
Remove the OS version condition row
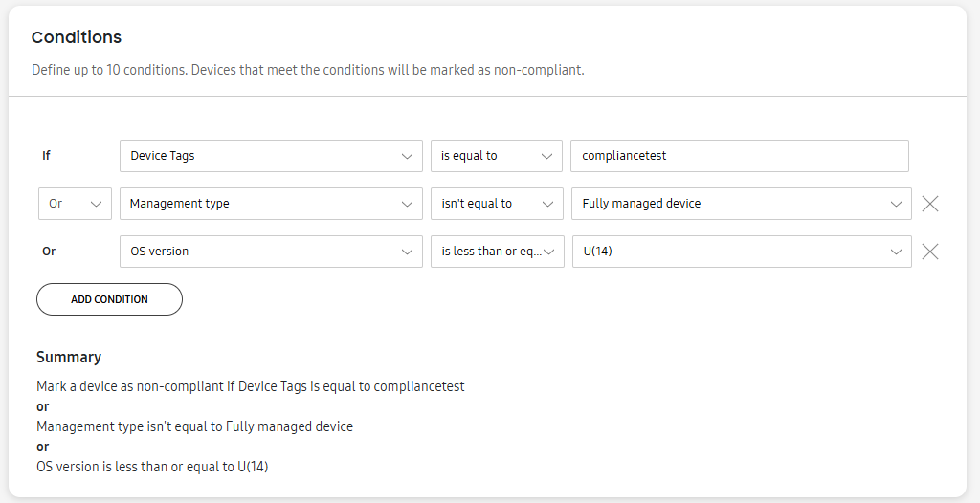(930, 251)
